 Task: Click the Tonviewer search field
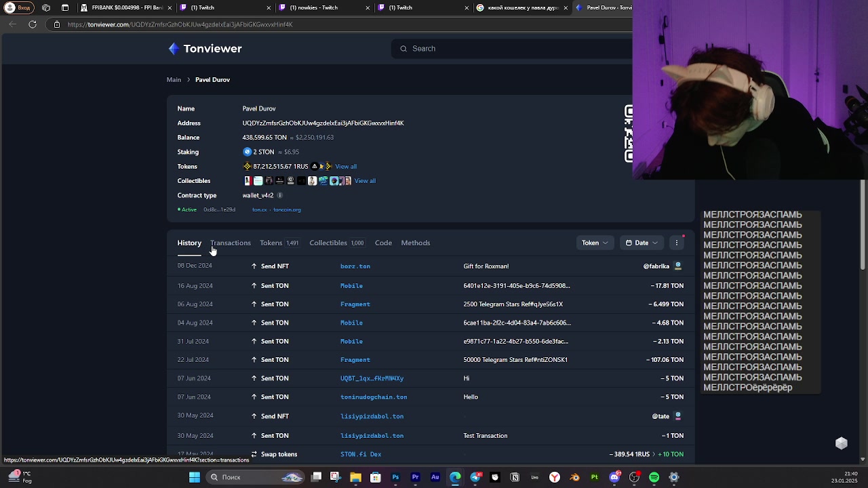pyautogui.click(x=515, y=49)
